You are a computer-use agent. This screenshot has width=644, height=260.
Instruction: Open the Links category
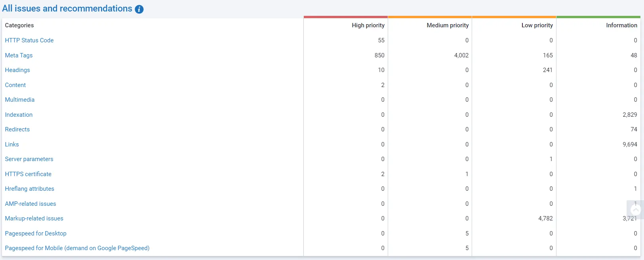click(x=12, y=144)
